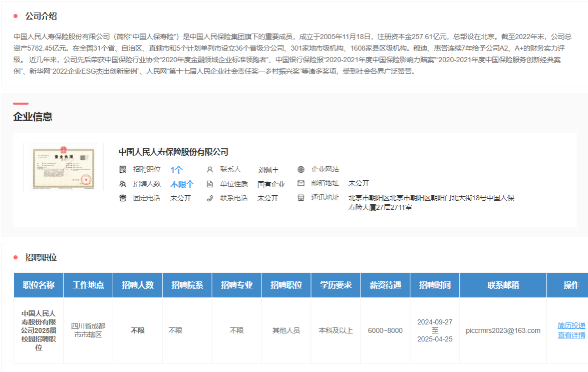Screen dimensions: 588x372
Task: Click the 国有企业 unit type value
Action: [271, 184]
